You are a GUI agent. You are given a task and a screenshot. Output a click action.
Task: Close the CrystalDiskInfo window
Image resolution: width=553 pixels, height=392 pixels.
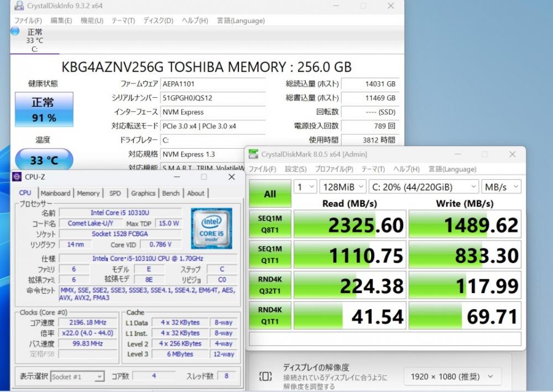[391, 6]
